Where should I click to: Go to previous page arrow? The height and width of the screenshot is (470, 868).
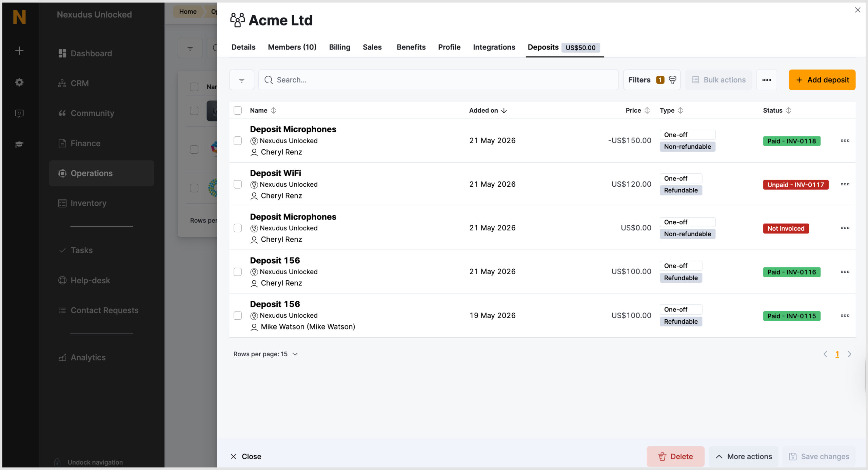pos(825,354)
